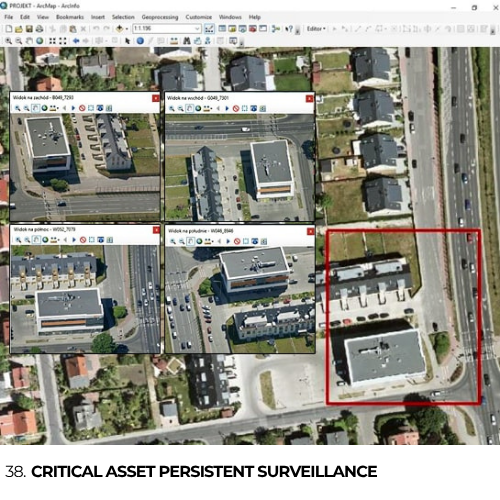500x500 pixels.
Task: Toggle the Pan tool in the Widok na północ viewer
Action: [36, 240]
